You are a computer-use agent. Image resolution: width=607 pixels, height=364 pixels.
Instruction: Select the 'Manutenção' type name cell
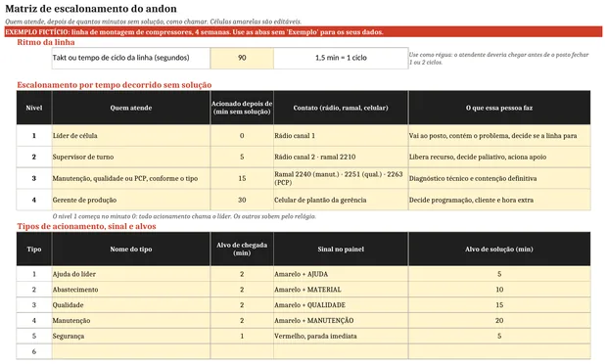coord(131,320)
